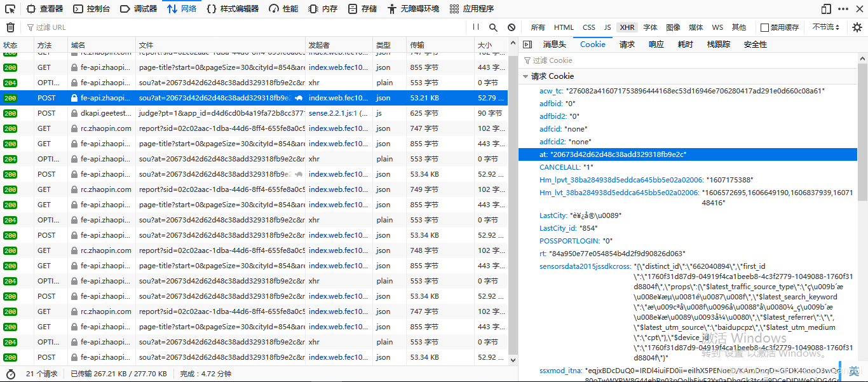Screen dimensions: 868x382
Task: Sort by the 状态 column header
Action: (17, 44)
